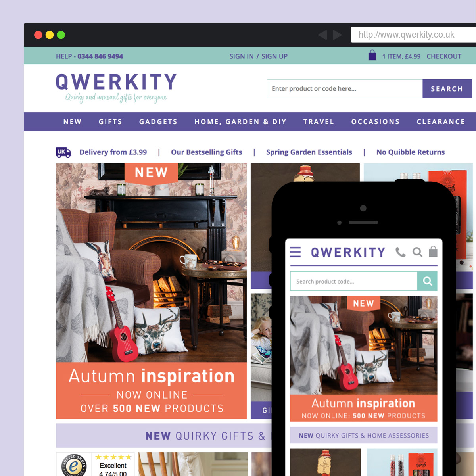The width and height of the screenshot is (476, 476).
Task: Click the SIGN IN link
Action: click(x=241, y=56)
